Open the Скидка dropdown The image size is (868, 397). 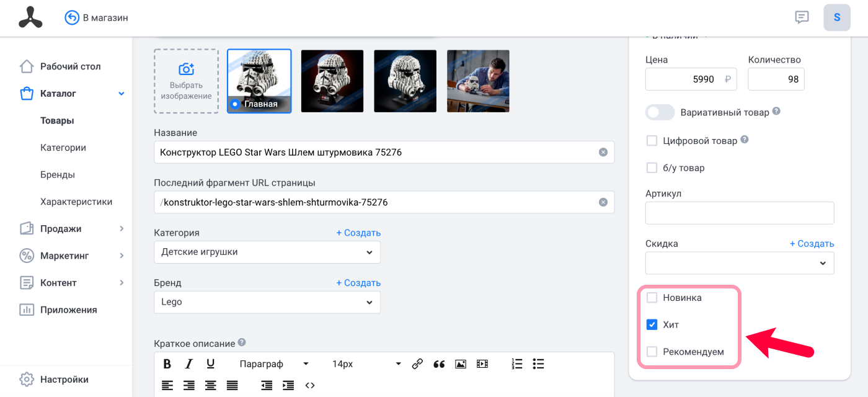740,263
